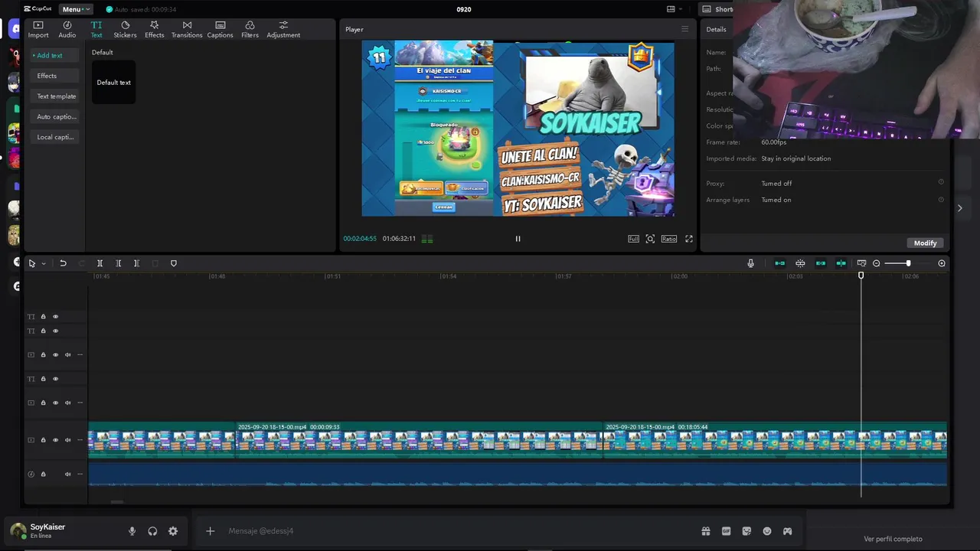Open Auto captions in the sidebar

56,117
